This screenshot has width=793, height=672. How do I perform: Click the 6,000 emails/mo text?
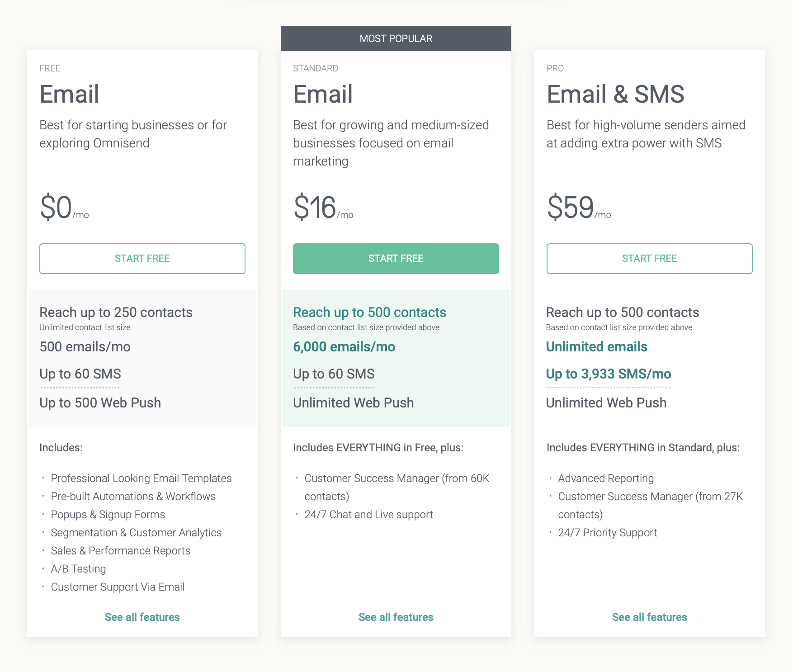click(344, 347)
